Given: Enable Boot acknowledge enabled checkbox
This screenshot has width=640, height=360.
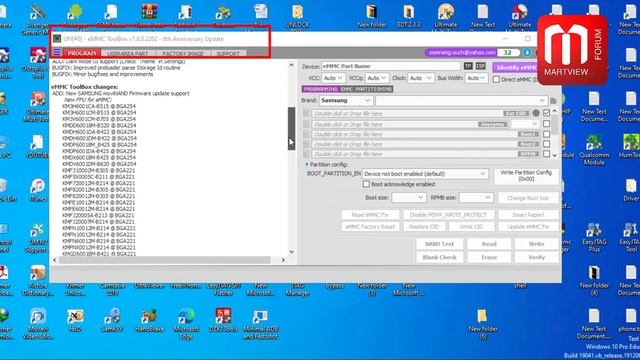Looking at the screenshot, I should (366, 184).
